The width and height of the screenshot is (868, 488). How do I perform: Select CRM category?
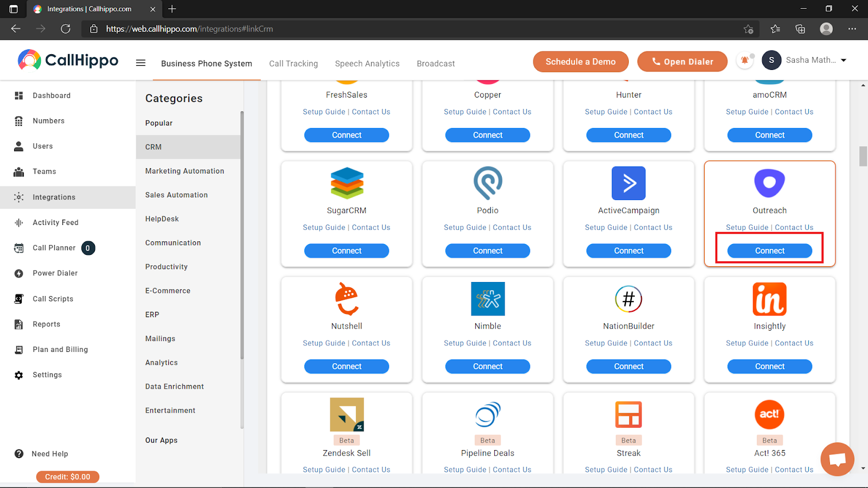click(188, 147)
